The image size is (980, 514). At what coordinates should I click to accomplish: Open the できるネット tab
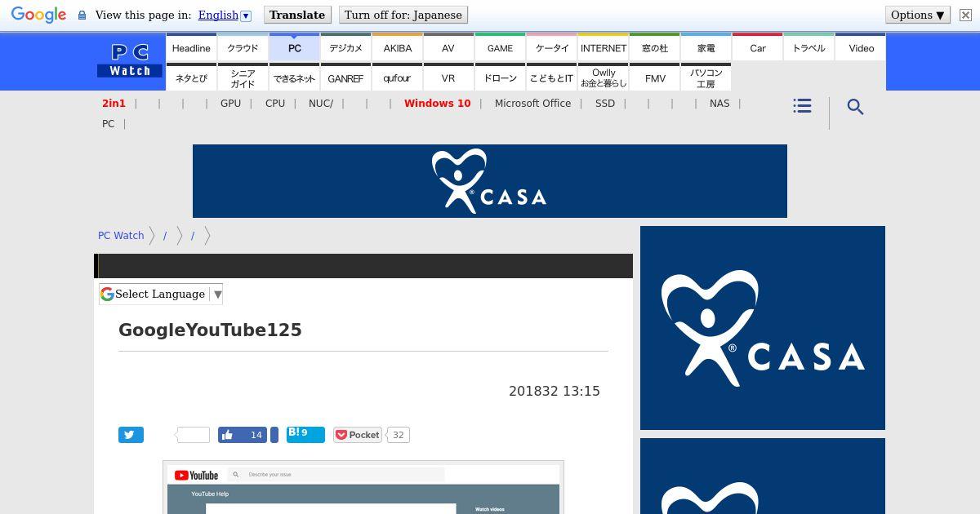[x=295, y=78]
